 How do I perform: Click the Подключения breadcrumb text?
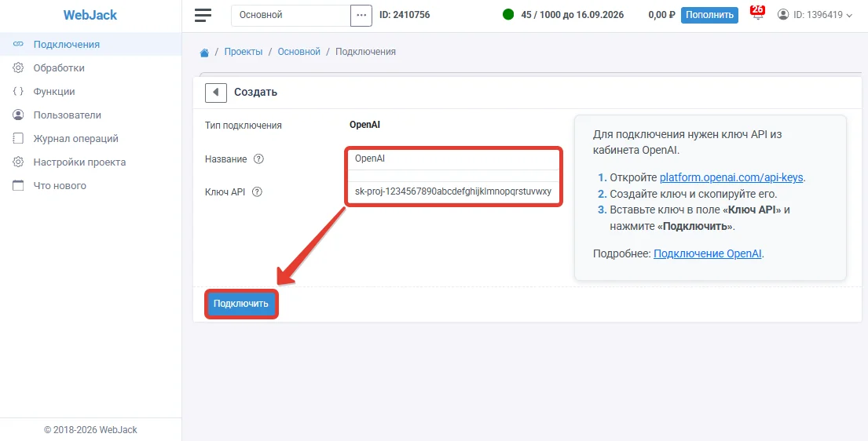coord(365,52)
